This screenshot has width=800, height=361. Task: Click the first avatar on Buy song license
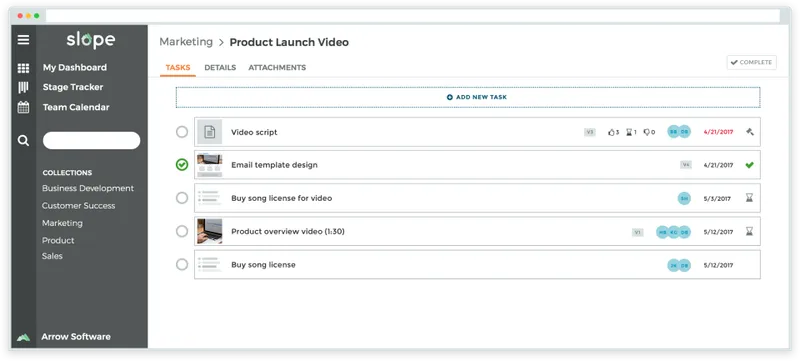click(x=673, y=265)
